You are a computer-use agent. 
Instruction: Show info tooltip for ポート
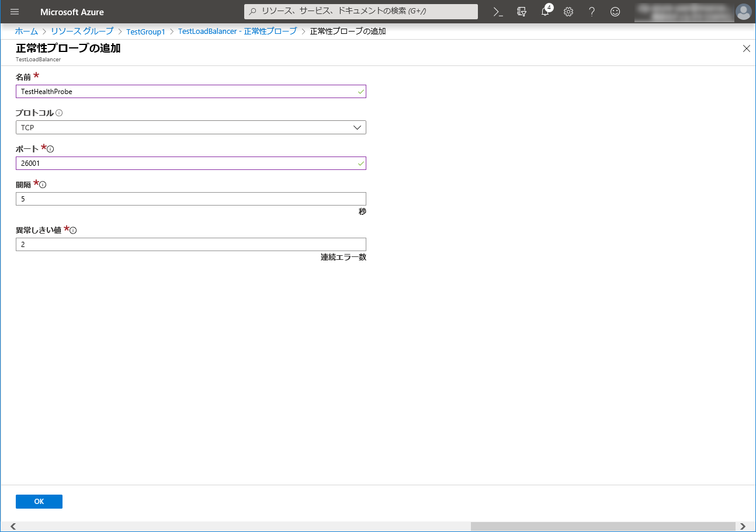pyautogui.click(x=50, y=149)
